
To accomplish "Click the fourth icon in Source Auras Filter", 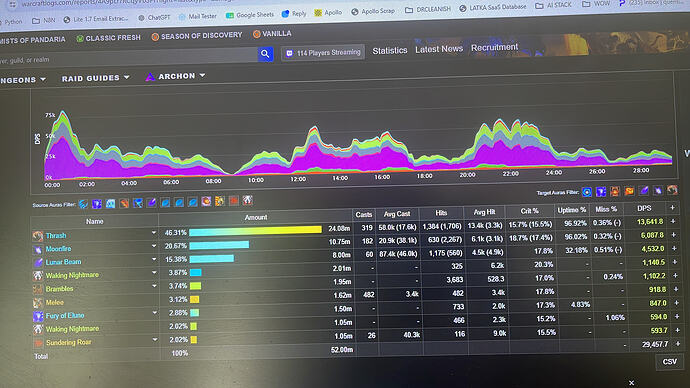I will [124, 203].
